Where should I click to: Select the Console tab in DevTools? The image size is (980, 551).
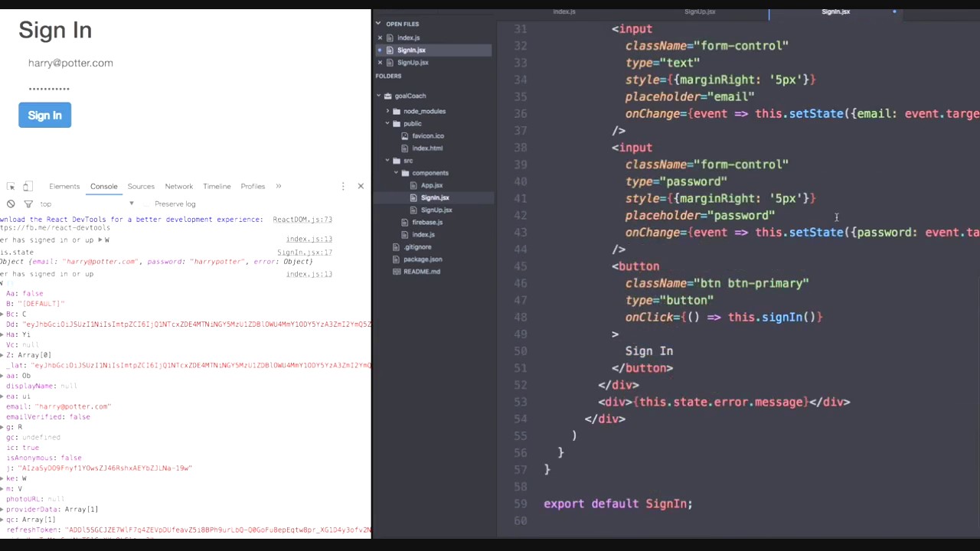coord(103,186)
